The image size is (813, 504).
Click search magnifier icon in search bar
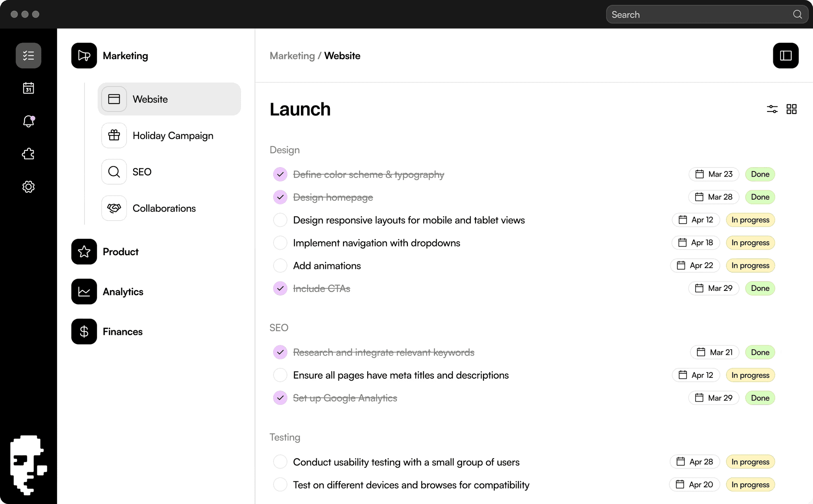tap(797, 15)
